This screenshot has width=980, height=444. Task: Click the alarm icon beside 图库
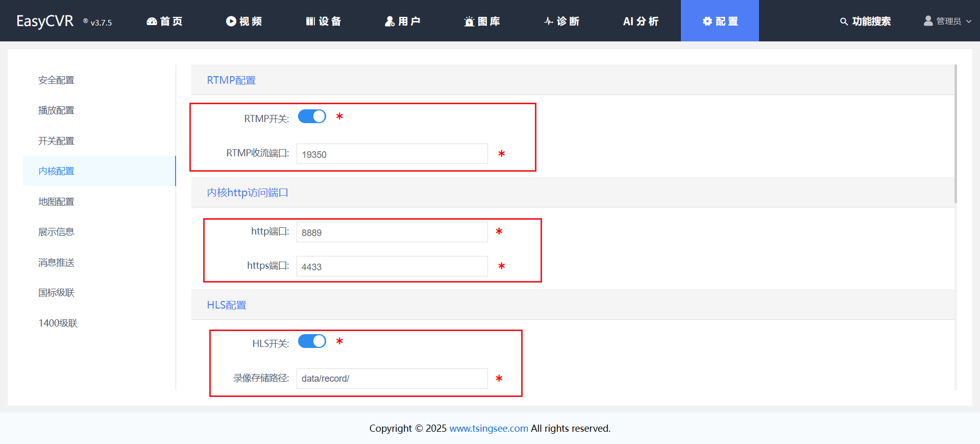coord(469,21)
